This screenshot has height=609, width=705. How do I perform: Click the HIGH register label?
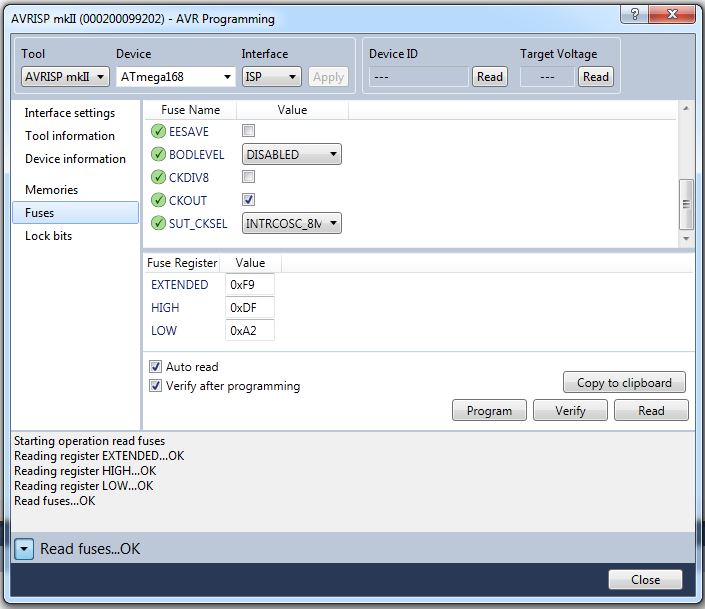(165, 308)
